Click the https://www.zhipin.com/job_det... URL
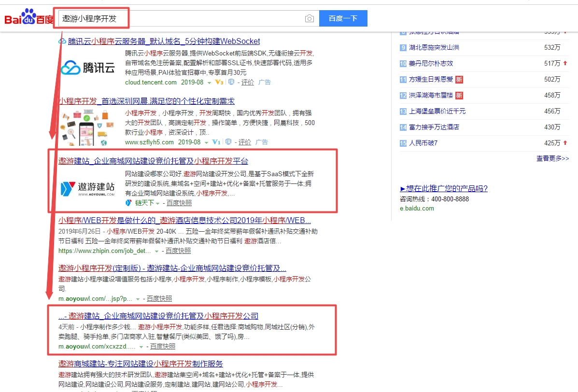Image resolution: width=578 pixels, height=392 pixels. click(105, 251)
